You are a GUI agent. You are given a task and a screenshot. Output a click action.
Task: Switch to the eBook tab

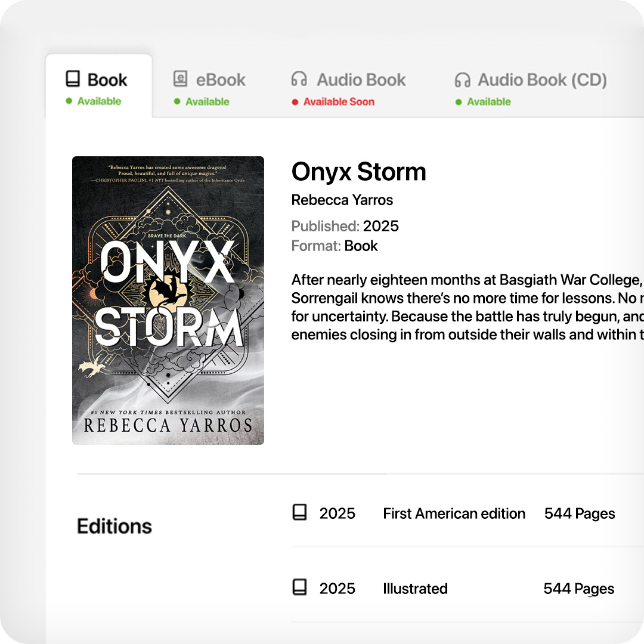pos(209,86)
